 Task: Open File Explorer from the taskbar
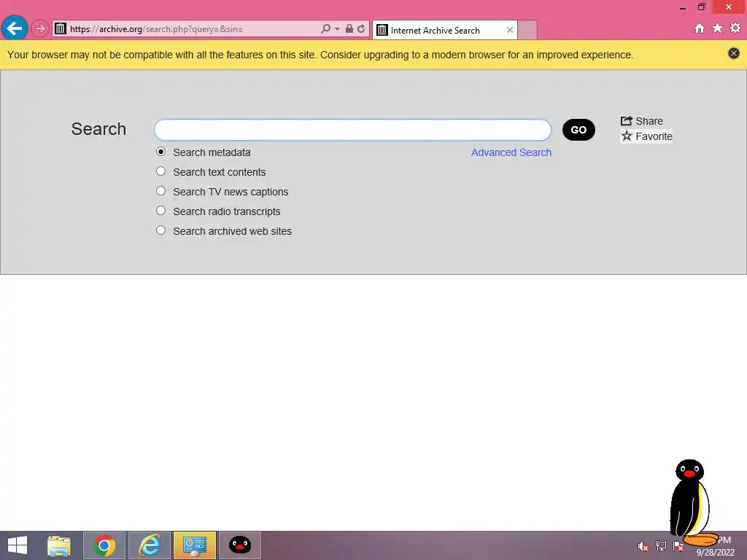(x=59, y=545)
